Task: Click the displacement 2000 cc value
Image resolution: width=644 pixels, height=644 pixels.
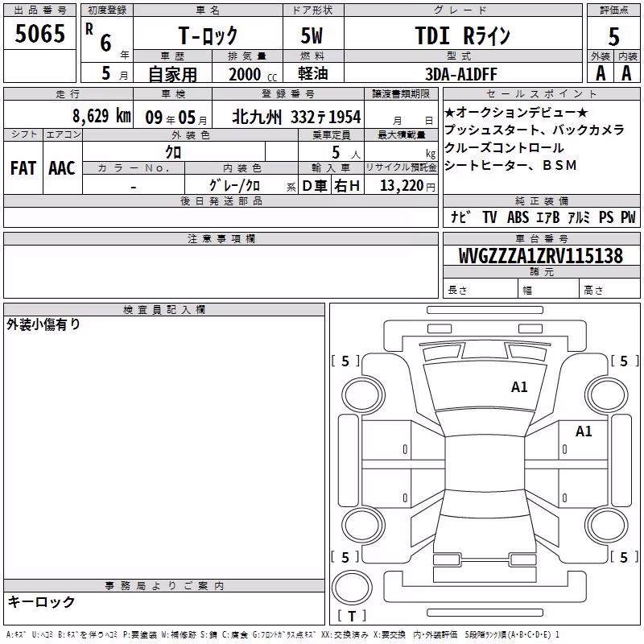Action: pos(253,74)
